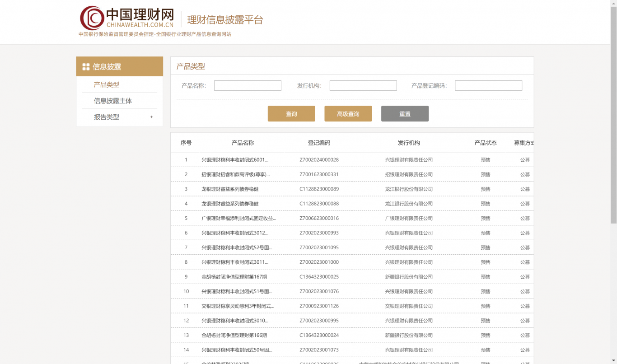Screen dimensions: 617x364
Task: Open product 兴银理财稳利丰收封闭式3010...
Action: pos(235,321)
